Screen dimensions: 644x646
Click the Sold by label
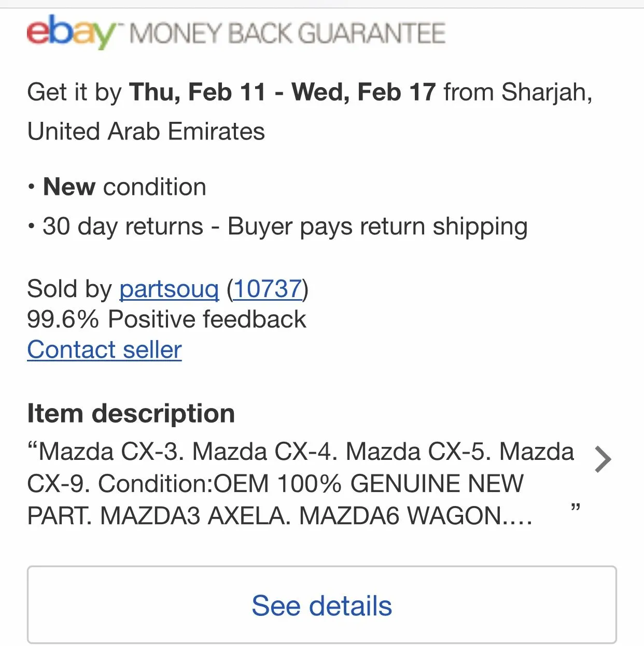coord(69,289)
